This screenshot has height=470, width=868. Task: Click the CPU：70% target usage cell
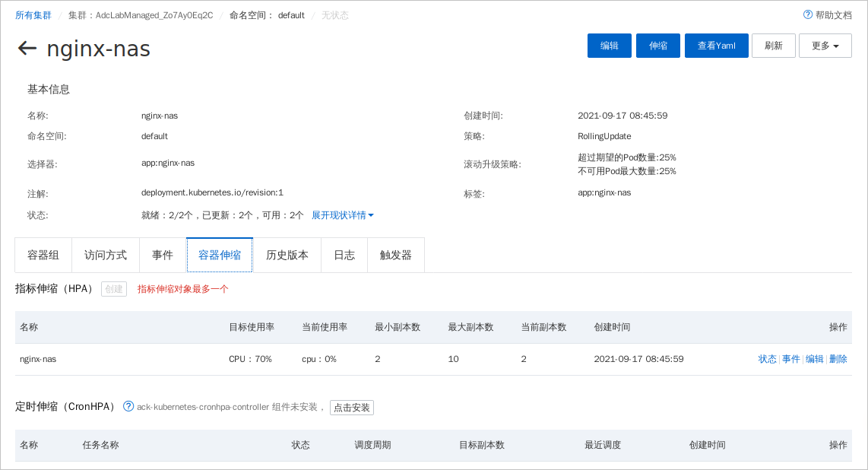click(x=250, y=359)
